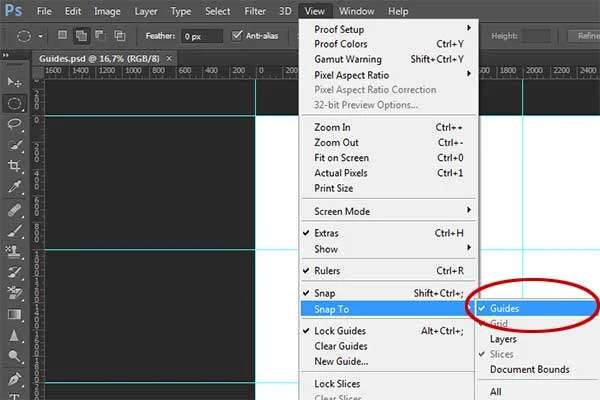Image resolution: width=600 pixels, height=400 pixels.
Task: Select the Dodge tool
Action: click(15, 357)
